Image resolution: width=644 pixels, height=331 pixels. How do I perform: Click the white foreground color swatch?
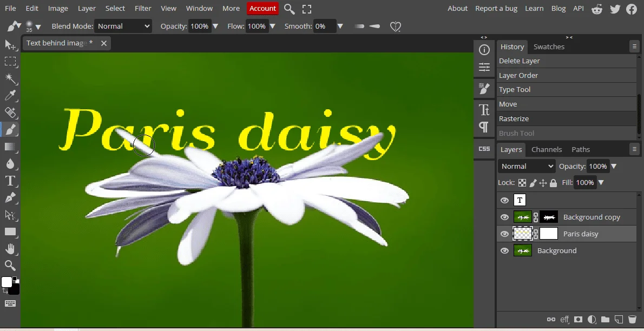coord(7,282)
